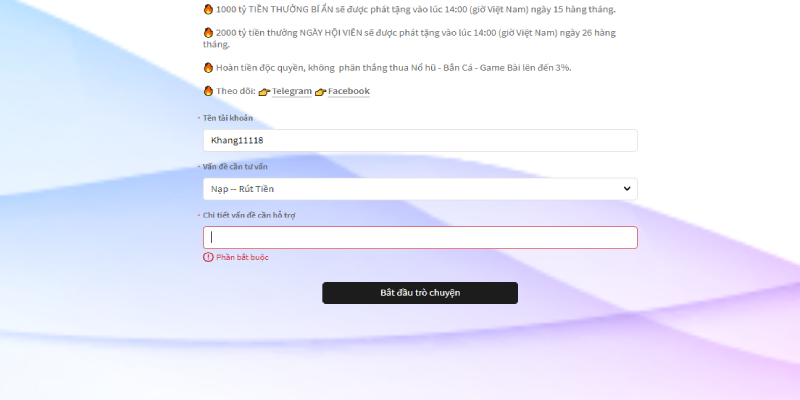Click the red error icon beside Phần bắt buộc
This screenshot has height=400, width=800.
point(208,257)
